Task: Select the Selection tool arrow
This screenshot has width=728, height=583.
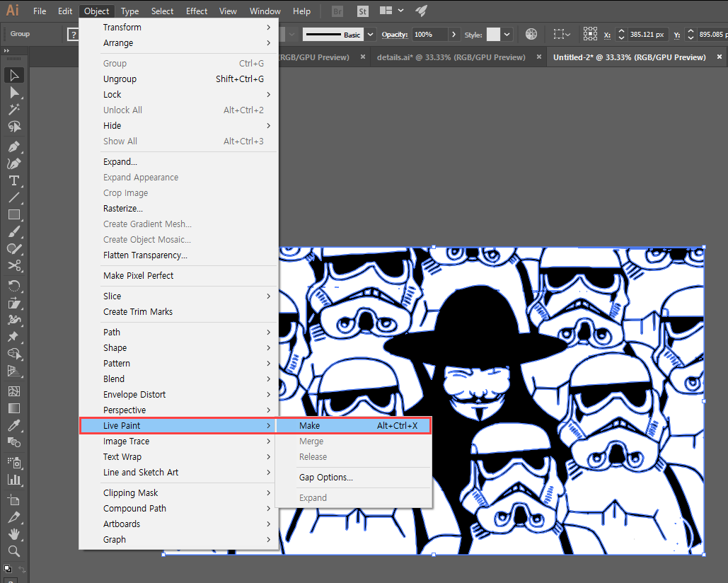Action: tap(14, 75)
